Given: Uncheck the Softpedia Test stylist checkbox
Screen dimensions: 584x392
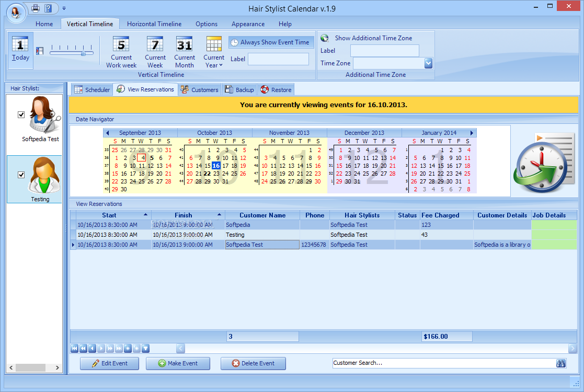Looking at the screenshot, I should click(x=21, y=115).
